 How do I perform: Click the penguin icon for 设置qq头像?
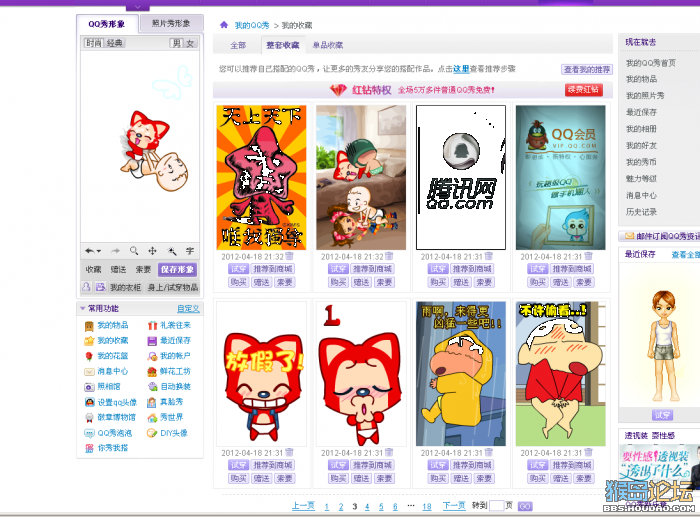[x=89, y=402]
